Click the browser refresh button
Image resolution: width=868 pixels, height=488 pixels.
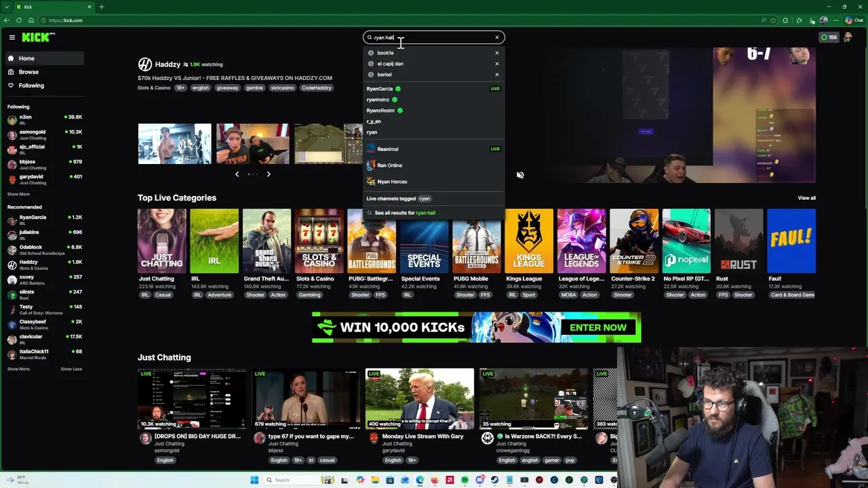[x=19, y=20]
